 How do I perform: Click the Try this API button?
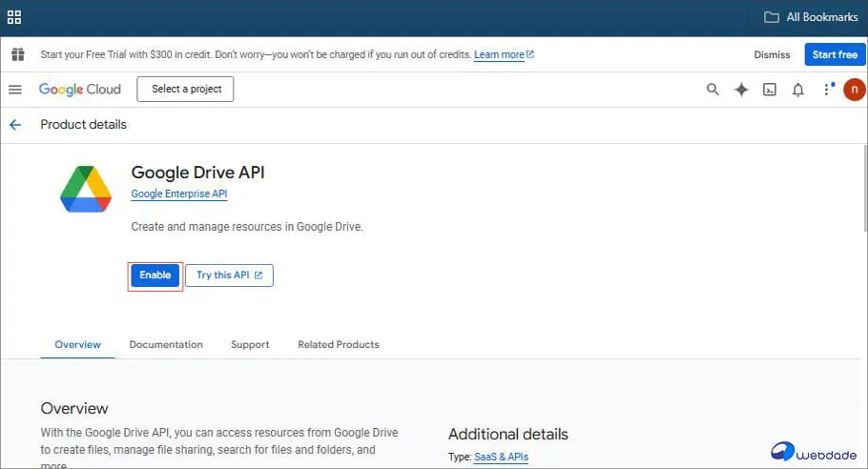(229, 275)
